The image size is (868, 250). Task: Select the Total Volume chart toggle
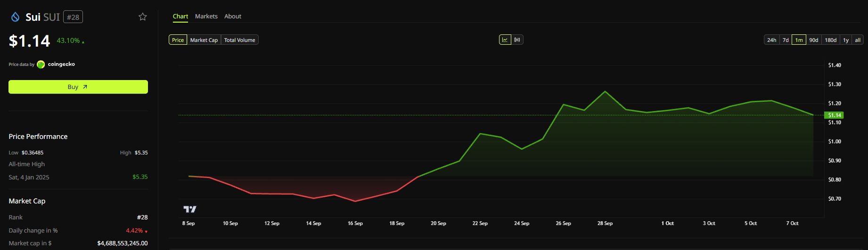240,40
